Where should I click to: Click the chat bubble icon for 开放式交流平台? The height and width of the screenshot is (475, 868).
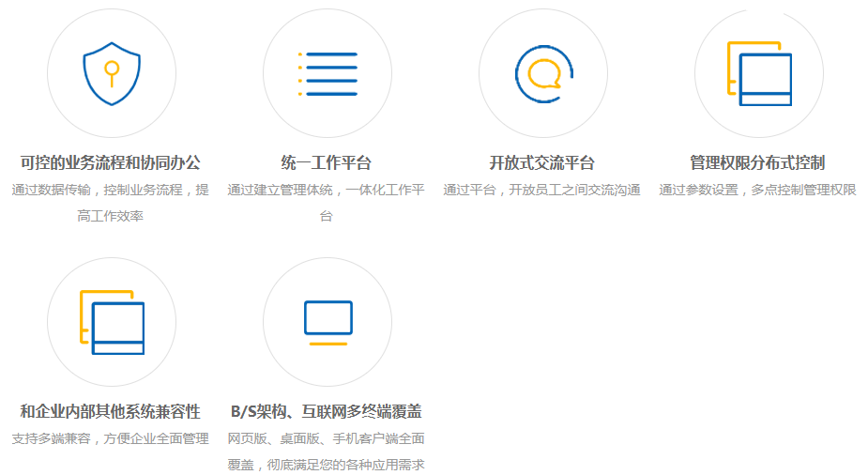tap(542, 73)
